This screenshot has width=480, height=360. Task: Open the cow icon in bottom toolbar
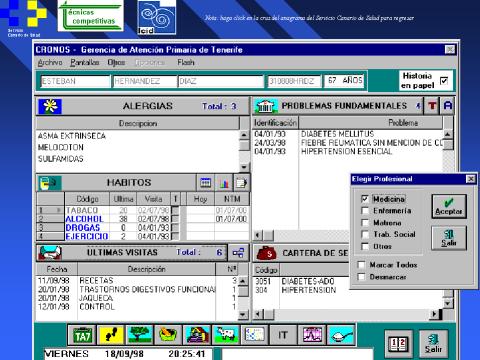[x=226, y=335]
